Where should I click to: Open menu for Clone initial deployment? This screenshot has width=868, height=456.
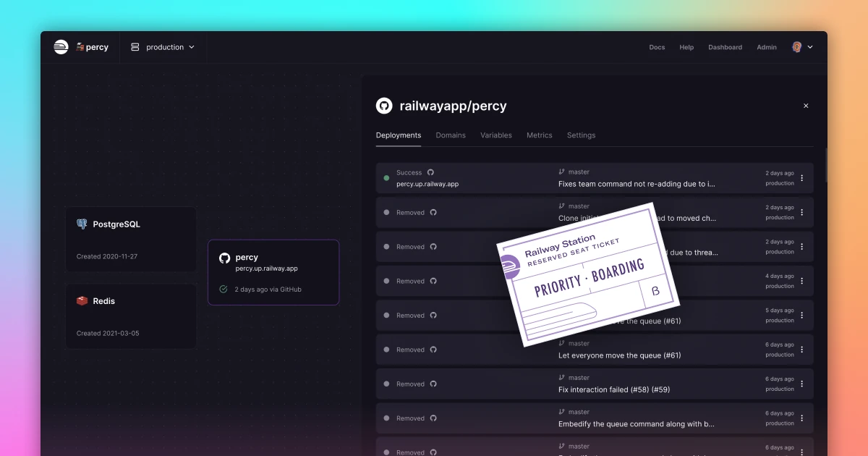click(801, 212)
